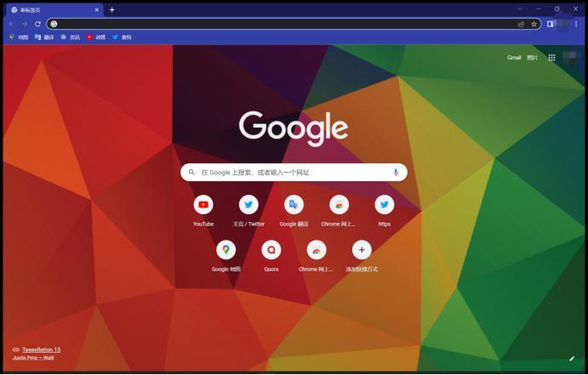Viewport: 588px width, 375px height.
Task: Open the Google apps grid
Action: (551, 58)
